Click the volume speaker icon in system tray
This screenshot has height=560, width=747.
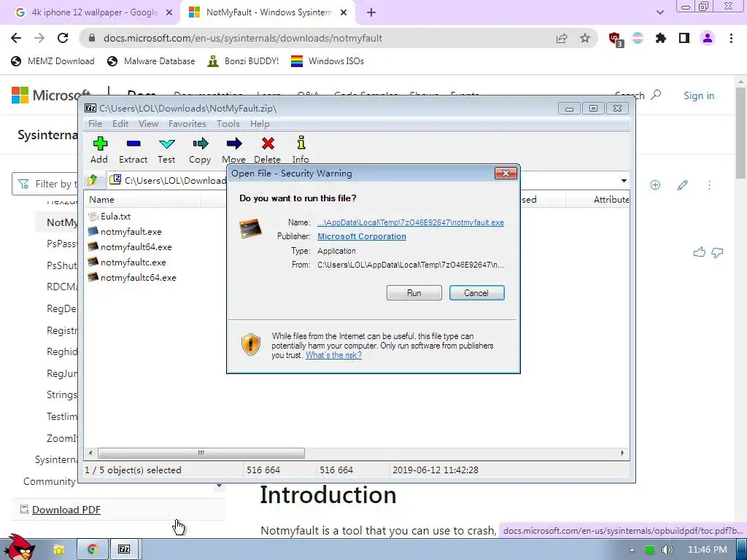[667, 550]
